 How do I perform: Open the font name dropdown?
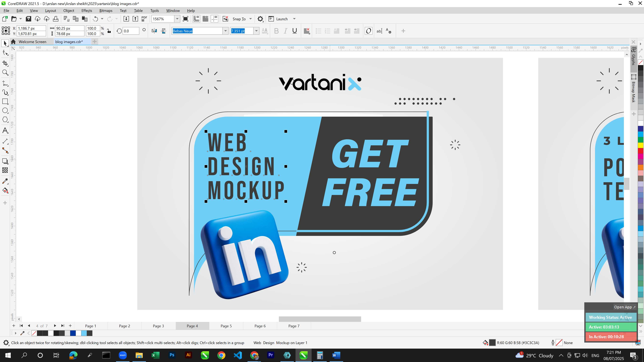click(x=226, y=31)
